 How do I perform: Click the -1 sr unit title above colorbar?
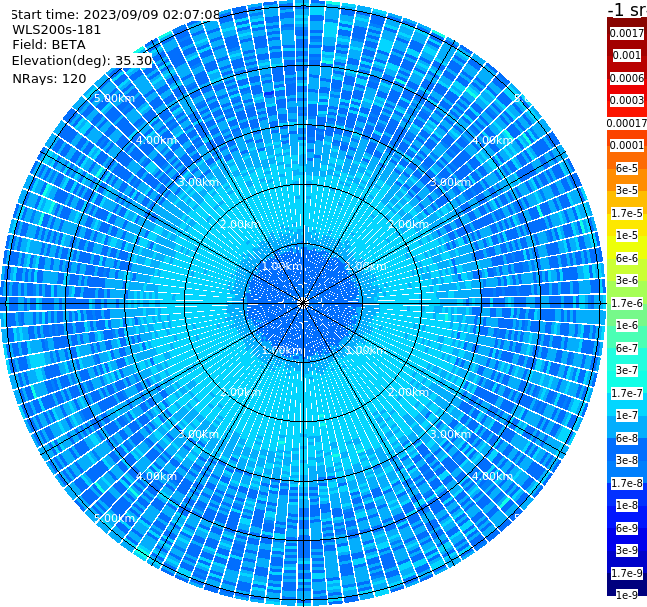[627, 10]
